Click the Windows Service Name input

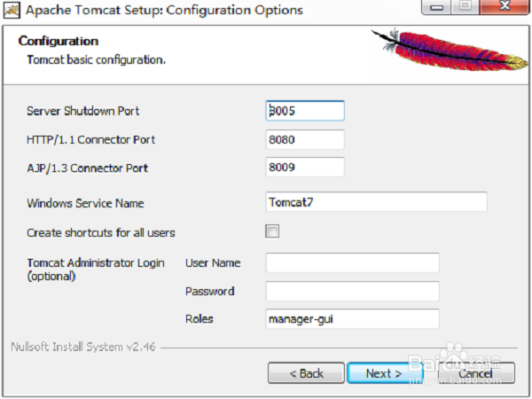(376, 202)
